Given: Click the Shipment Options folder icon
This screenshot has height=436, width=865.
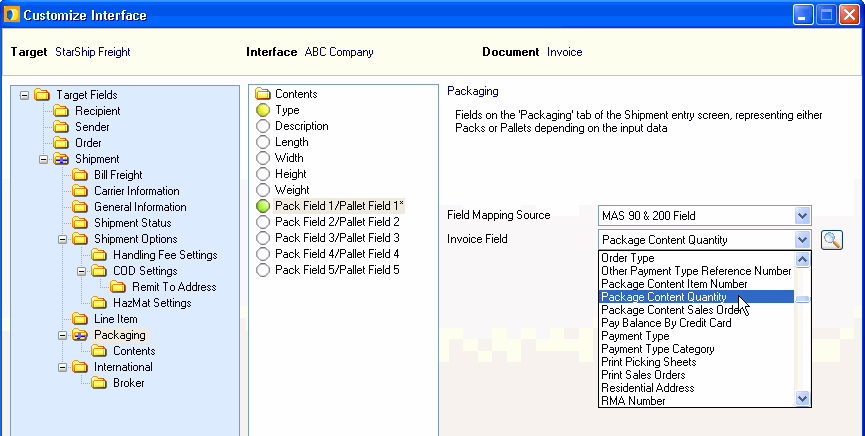Looking at the screenshot, I should [79, 239].
